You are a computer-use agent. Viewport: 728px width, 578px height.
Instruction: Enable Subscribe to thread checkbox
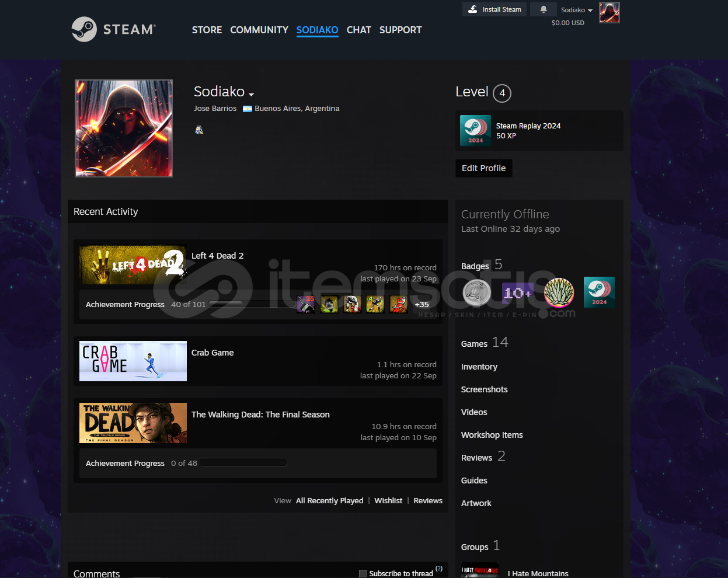click(363, 573)
